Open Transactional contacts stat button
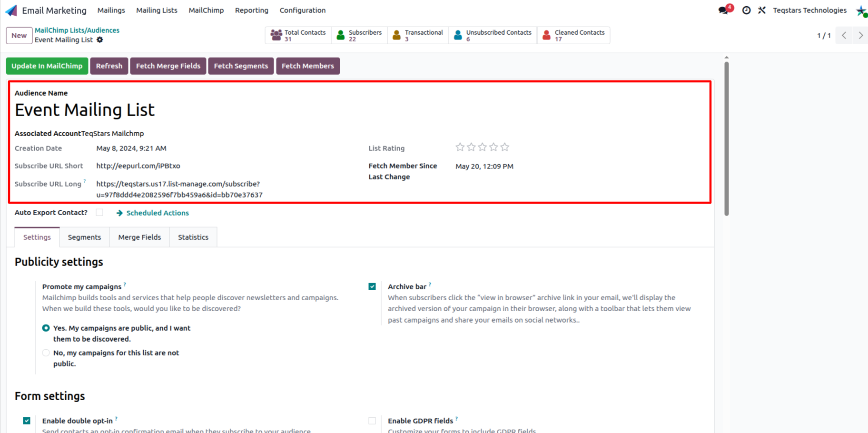 [418, 35]
